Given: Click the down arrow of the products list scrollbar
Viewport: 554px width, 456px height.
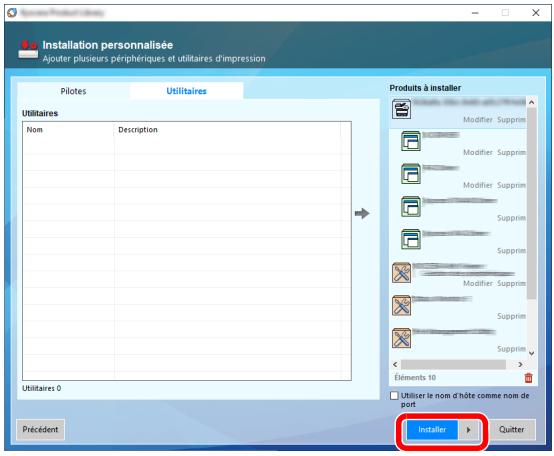Looking at the screenshot, I should (x=531, y=353).
